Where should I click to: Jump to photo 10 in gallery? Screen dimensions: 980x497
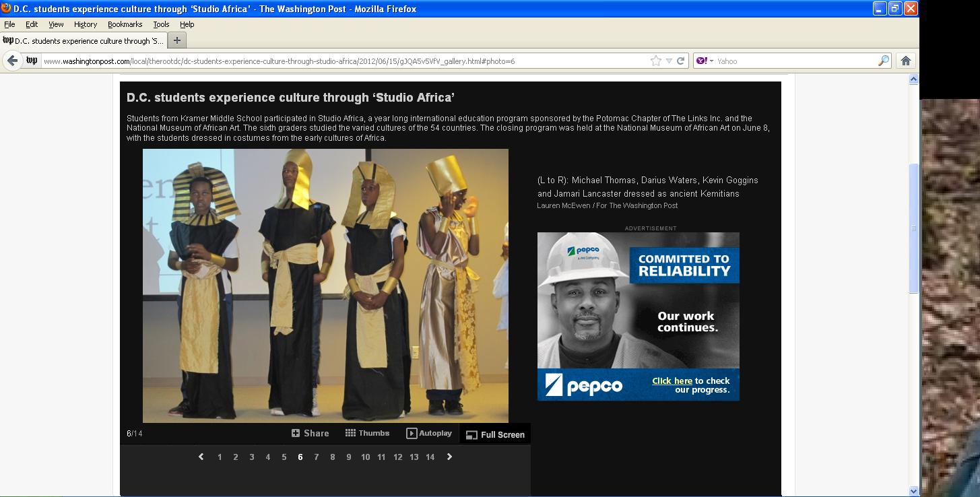pyautogui.click(x=365, y=457)
